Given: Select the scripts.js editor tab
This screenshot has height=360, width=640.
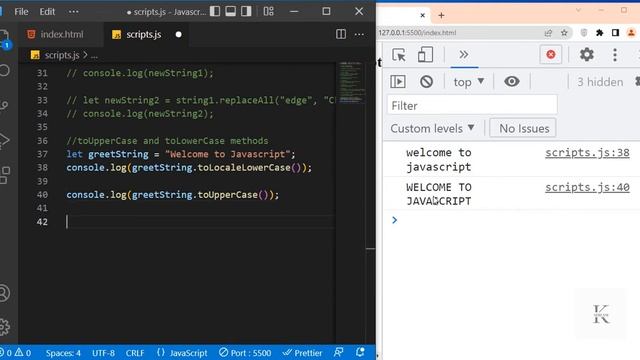Looking at the screenshot, I should click(143, 34).
